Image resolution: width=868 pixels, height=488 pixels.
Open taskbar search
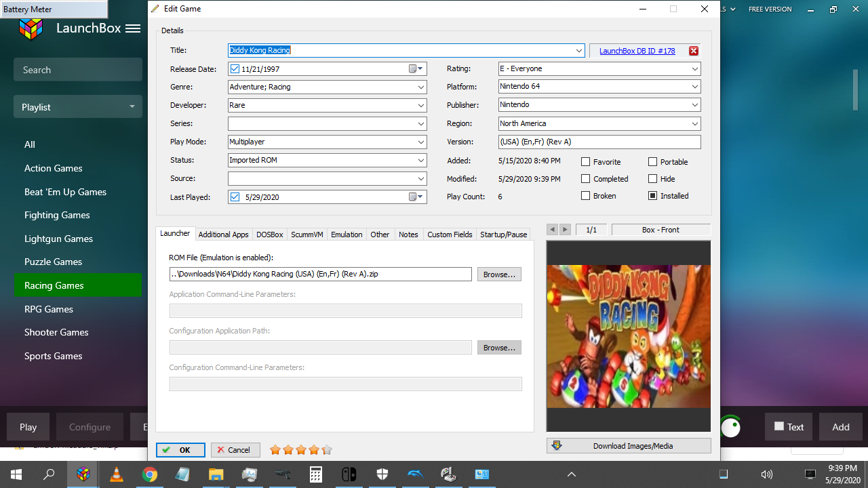[x=49, y=474]
